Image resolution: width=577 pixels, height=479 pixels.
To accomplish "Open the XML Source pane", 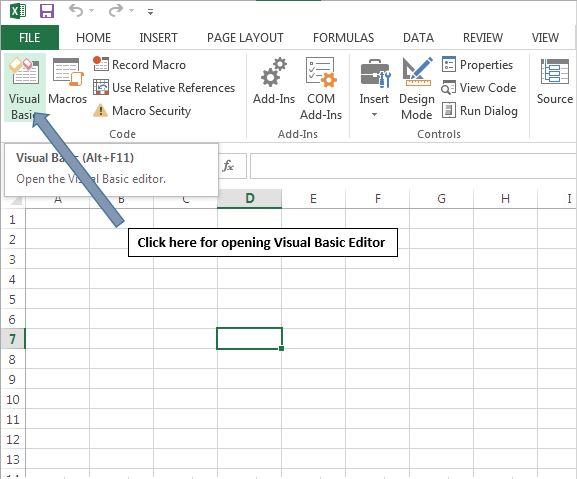I will click(555, 82).
